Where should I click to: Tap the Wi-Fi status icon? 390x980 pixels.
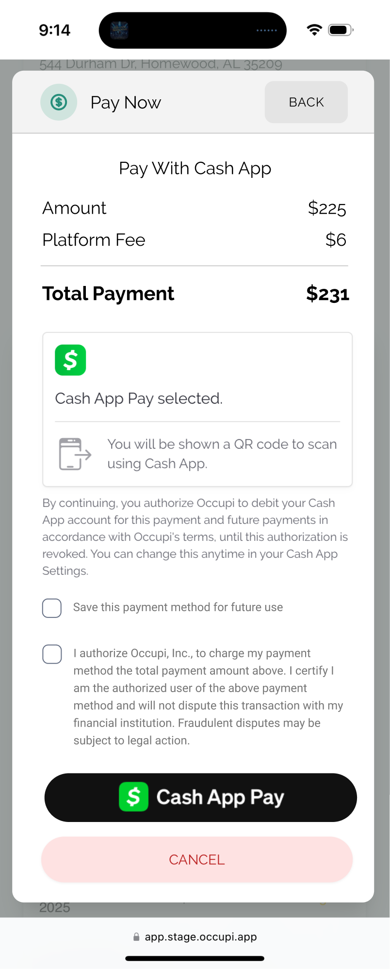point(314,30)
